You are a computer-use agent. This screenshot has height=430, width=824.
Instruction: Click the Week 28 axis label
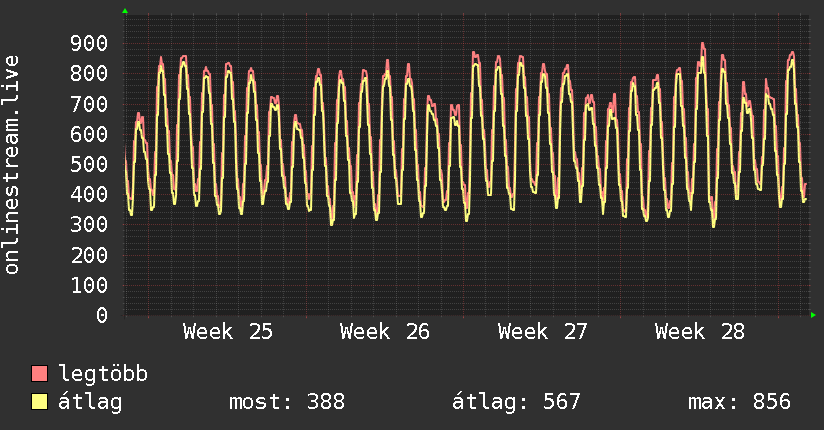click(x=699, y=332)
